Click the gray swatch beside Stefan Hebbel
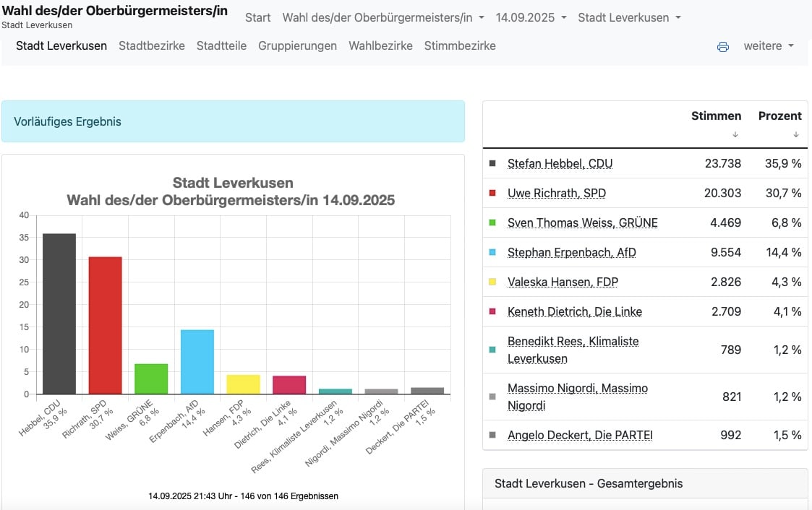This screenshot has width=812, height=510. click(x=492, y=163)
